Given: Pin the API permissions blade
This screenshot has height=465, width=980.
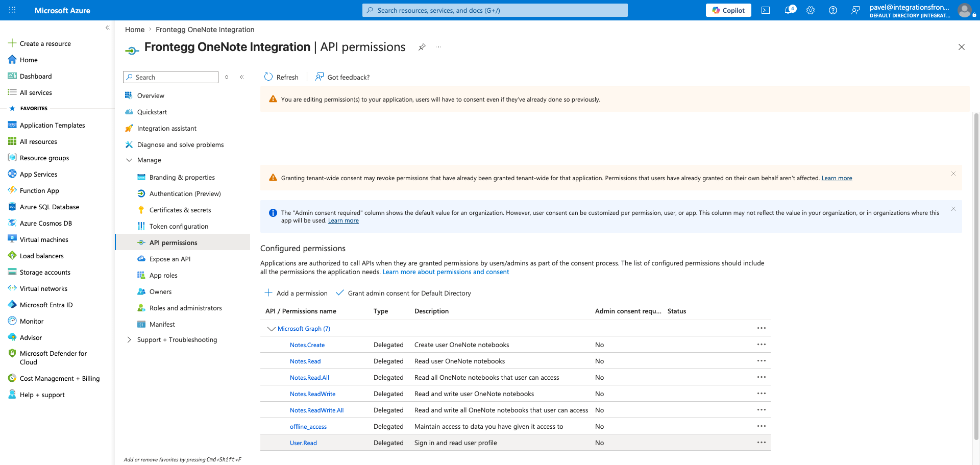Looking at the screenshot, I should pos(422,47).
